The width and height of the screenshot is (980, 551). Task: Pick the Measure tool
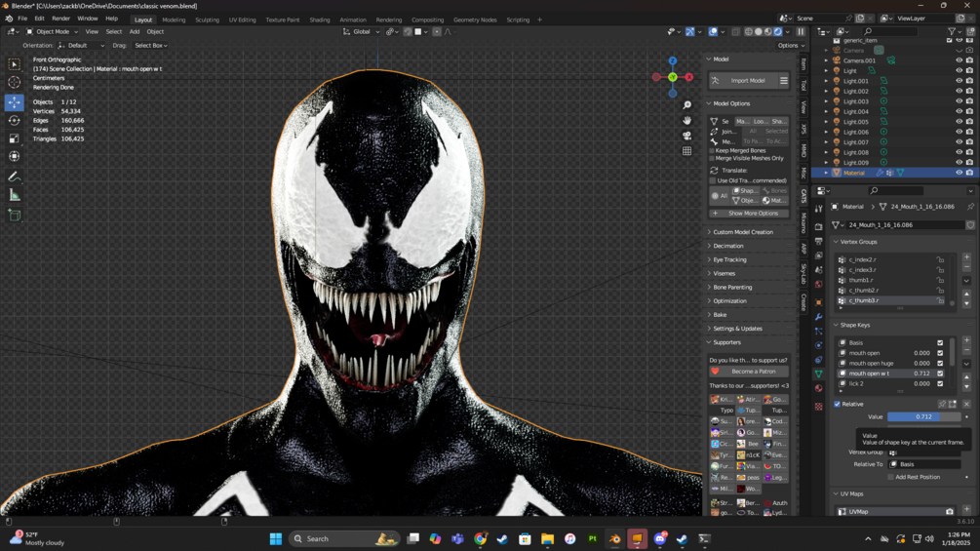[14, 195]
